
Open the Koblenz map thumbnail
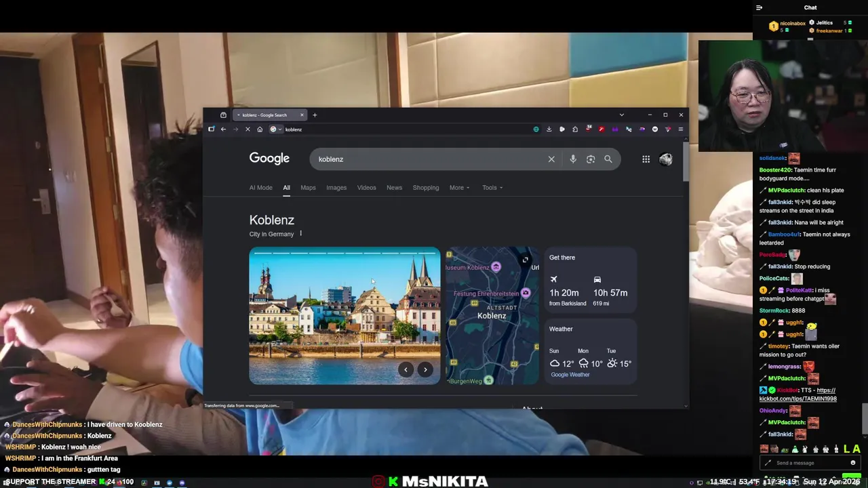tap(492, 317)
